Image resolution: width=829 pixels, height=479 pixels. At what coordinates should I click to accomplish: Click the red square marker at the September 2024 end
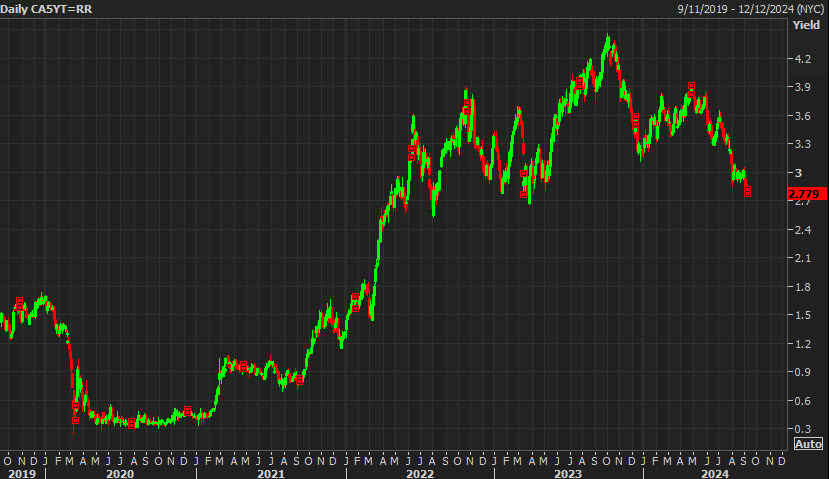747,191
